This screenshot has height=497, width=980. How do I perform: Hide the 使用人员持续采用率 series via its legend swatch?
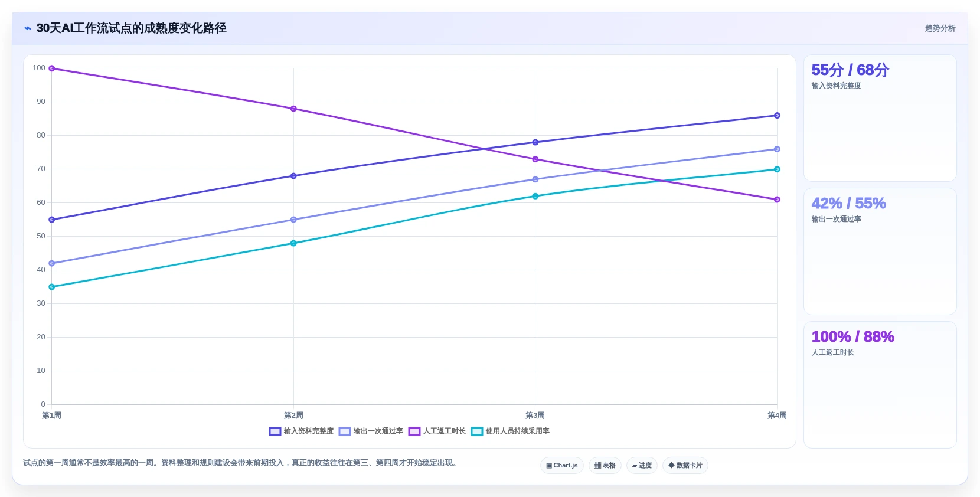pos(477,431)
